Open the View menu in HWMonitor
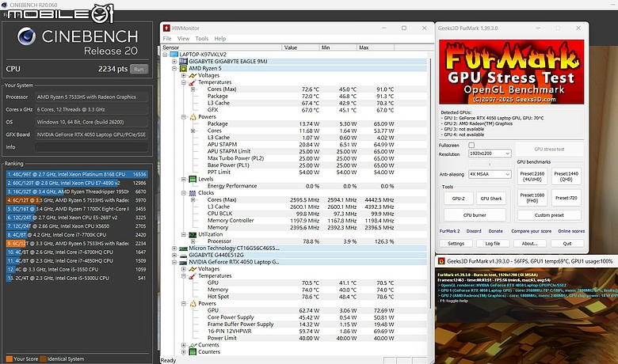Screen dimensions: 618x364 click(x=183, y=39)
